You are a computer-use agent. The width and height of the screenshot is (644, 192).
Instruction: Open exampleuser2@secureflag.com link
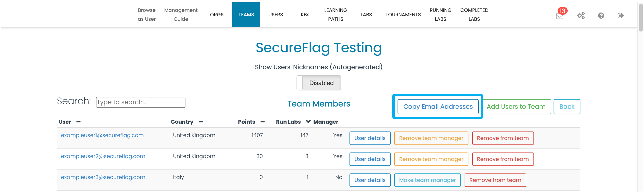103,156
